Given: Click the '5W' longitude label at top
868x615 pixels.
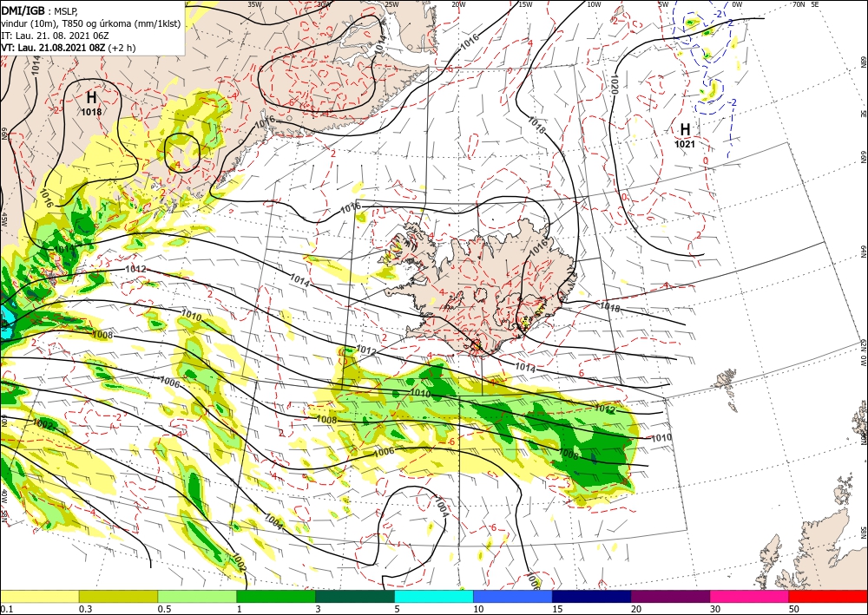Looking at the screenshot, I should [x=663, y=4].
